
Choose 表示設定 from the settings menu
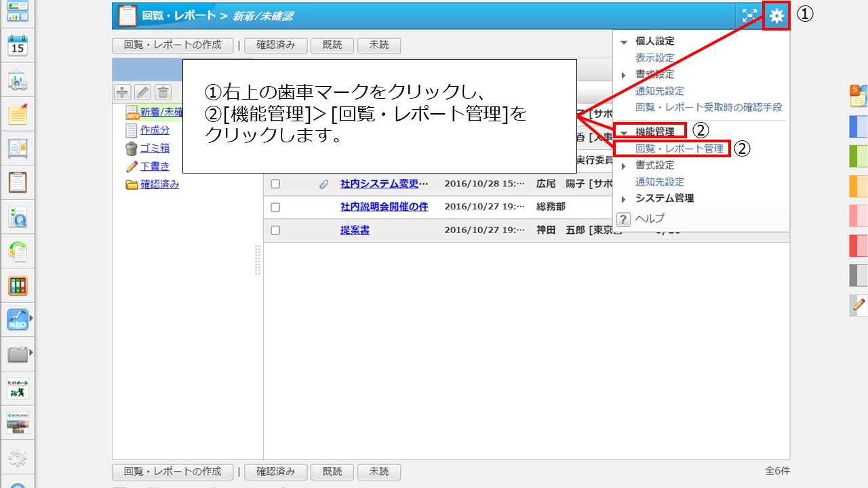tap(654, 58)
